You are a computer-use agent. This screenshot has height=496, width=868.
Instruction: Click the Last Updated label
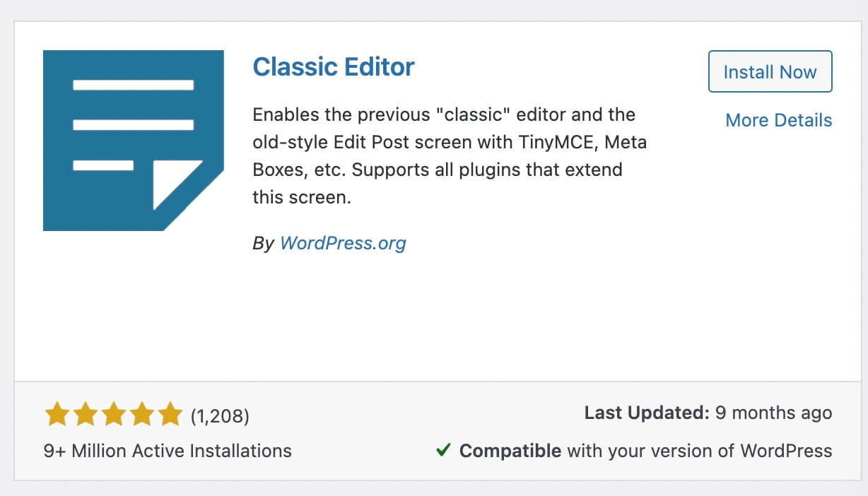[x=647, y=413]
